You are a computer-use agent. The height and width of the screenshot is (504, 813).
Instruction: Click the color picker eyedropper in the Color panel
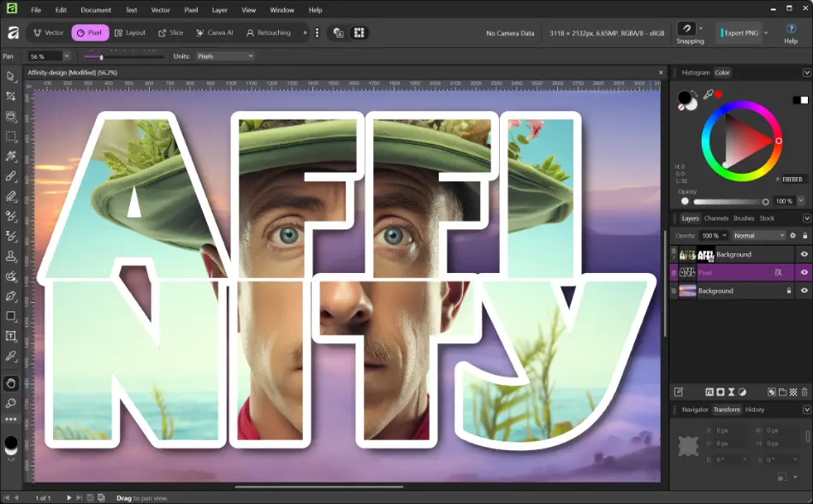click(x=708, y=95)
